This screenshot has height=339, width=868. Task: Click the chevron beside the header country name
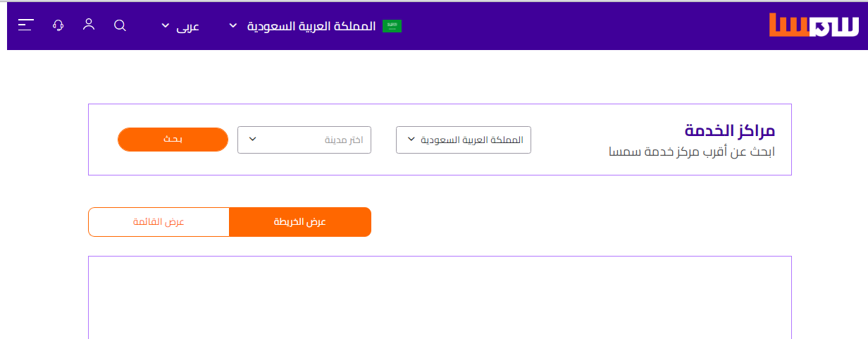tap(233, 26)
